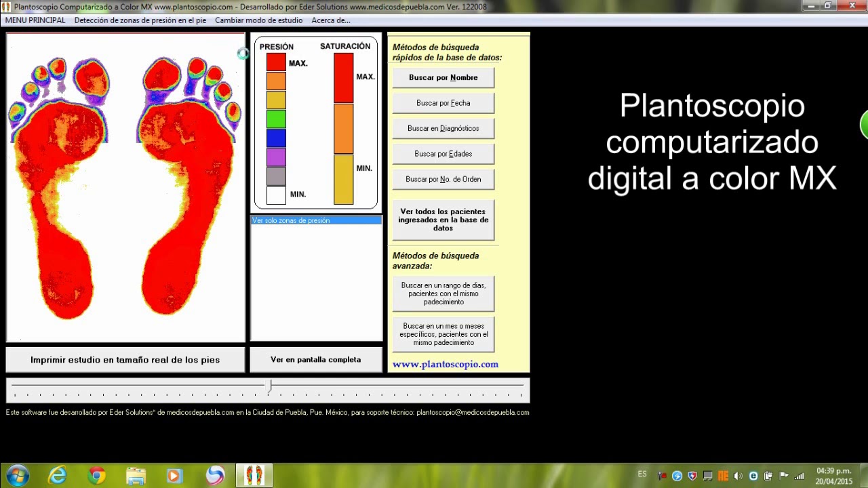Launch Windows Media Player from taskbar
Viewport: 868px width, 488px height.
point(174,476)
